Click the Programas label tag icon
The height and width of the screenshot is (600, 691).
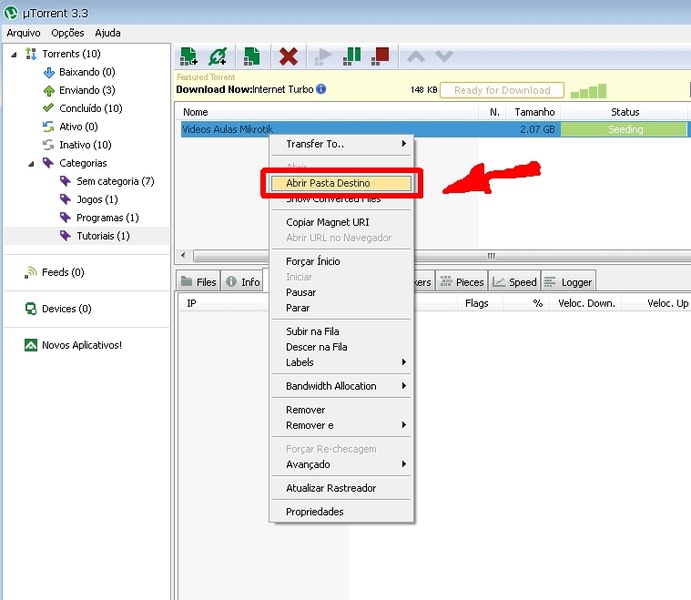point(65,218)
